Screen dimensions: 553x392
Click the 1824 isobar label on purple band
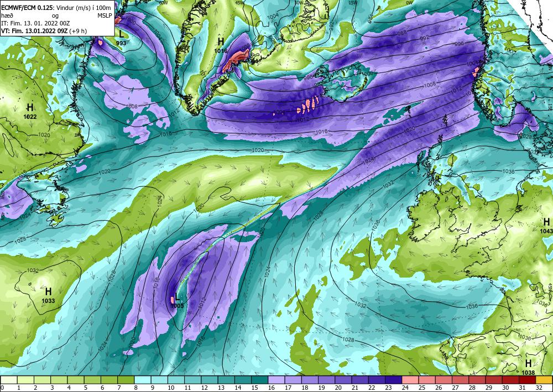(368, 160)
